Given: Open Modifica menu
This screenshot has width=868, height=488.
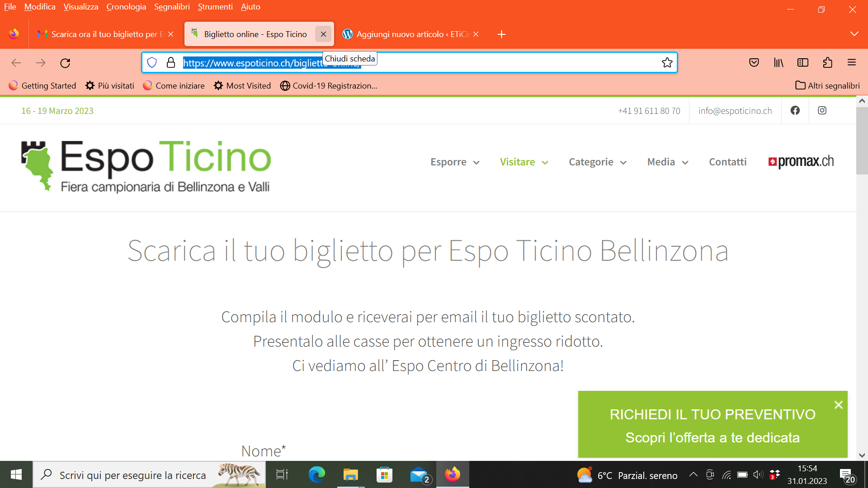Looking at the screenshot, I should click(x=40, y=7).
